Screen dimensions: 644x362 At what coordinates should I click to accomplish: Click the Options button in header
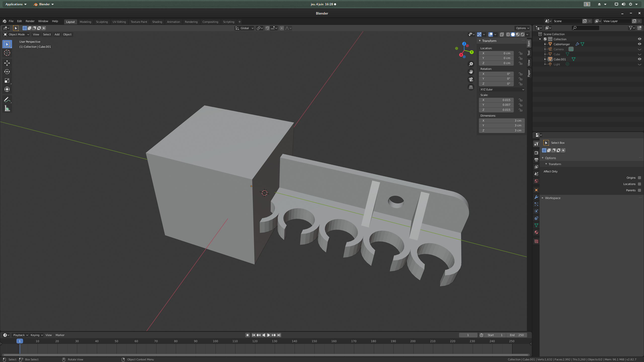522,28
